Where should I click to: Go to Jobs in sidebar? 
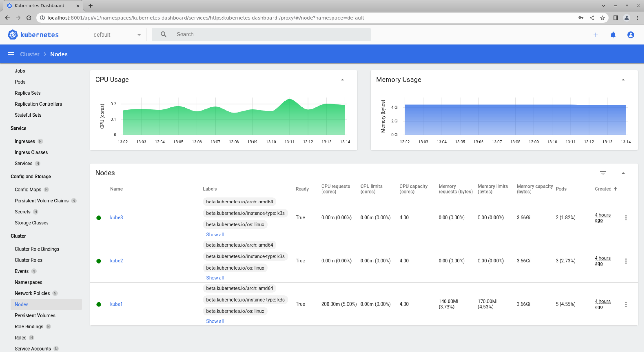20,71
